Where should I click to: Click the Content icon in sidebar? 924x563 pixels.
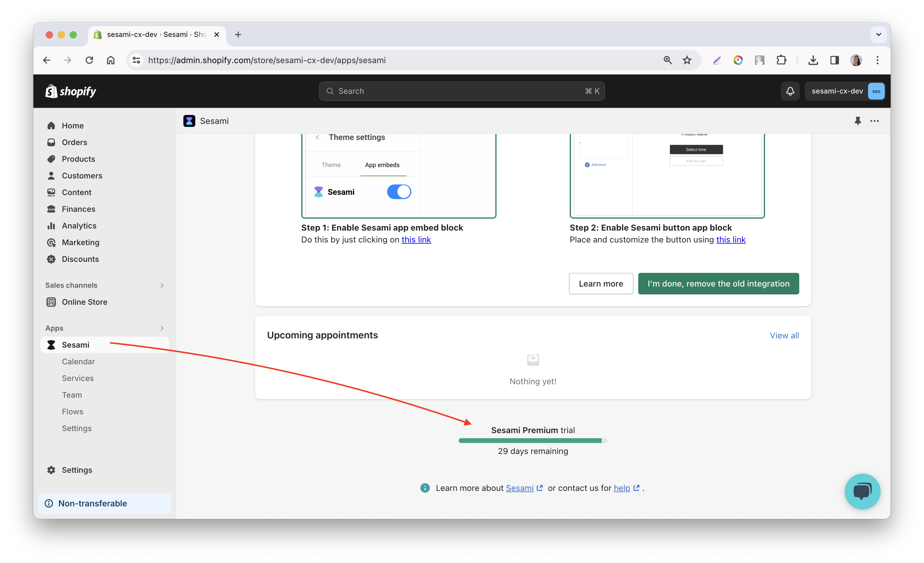51,192
